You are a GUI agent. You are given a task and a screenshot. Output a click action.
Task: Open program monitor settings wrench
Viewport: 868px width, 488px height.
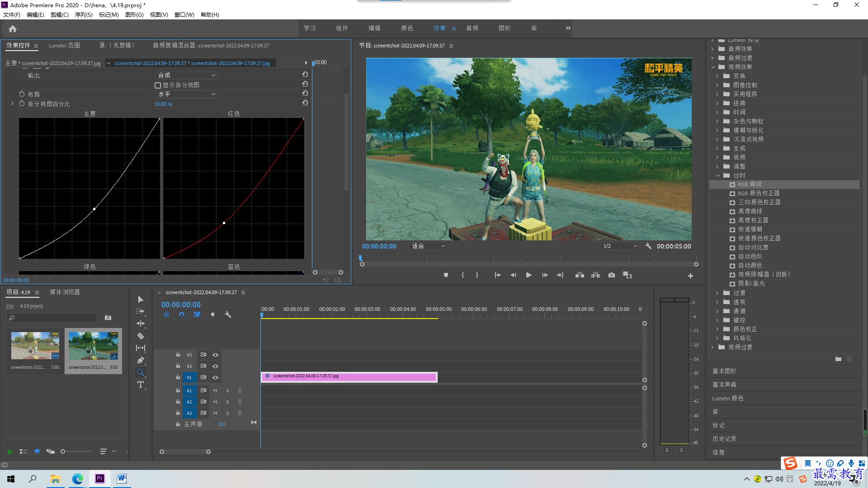coord(648,246)
